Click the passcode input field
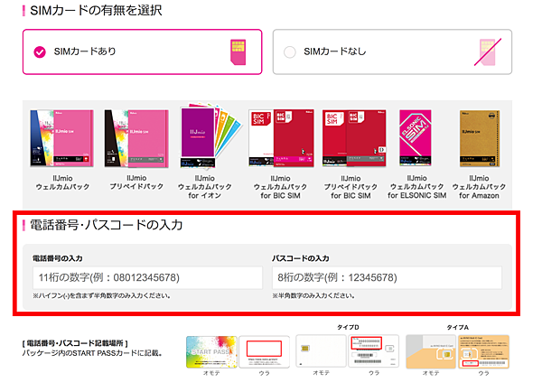Image resolution: width=542 pixels, height=392 pixels. 387,277
